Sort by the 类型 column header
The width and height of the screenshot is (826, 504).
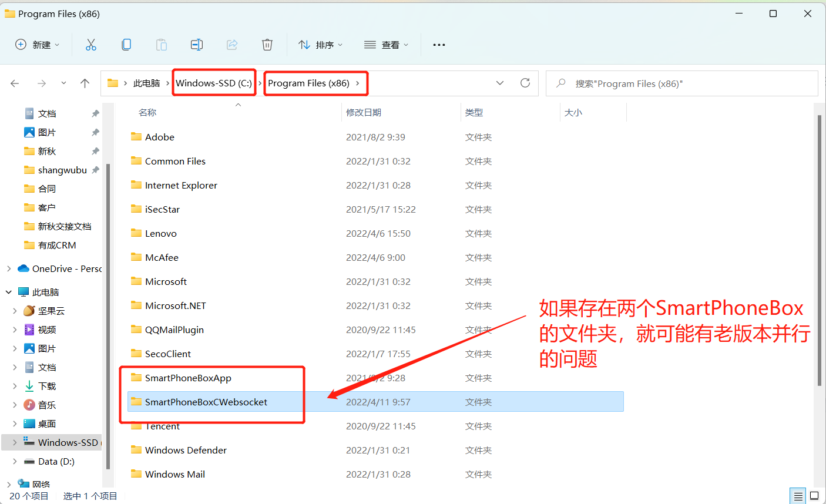[474, 112]
